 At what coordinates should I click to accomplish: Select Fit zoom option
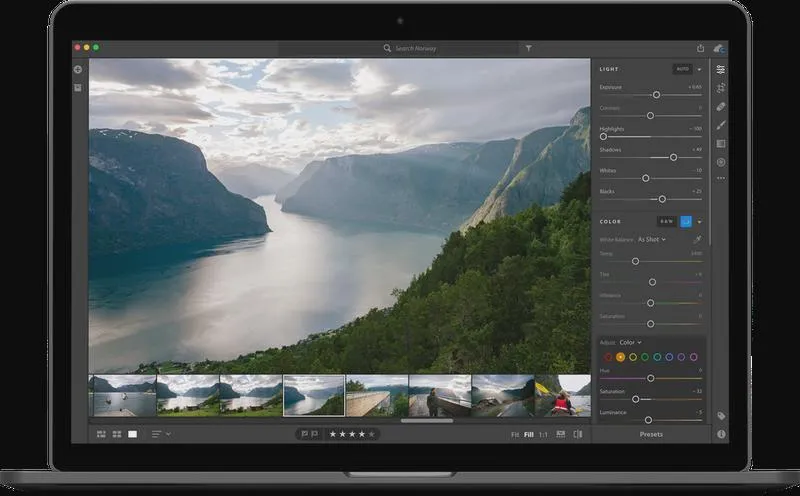pos(515,435)
